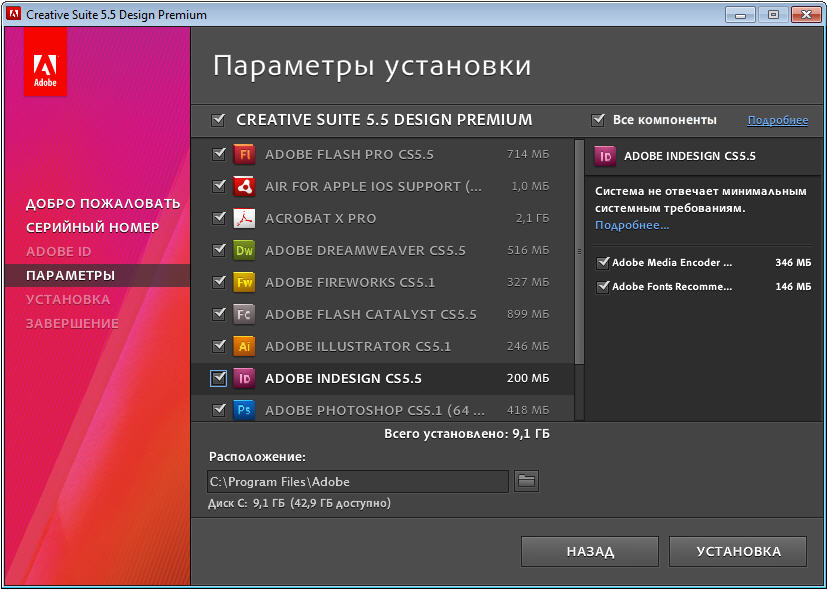Click the Adobe Flash Pro CS5.5 icon

pos(245,154)
